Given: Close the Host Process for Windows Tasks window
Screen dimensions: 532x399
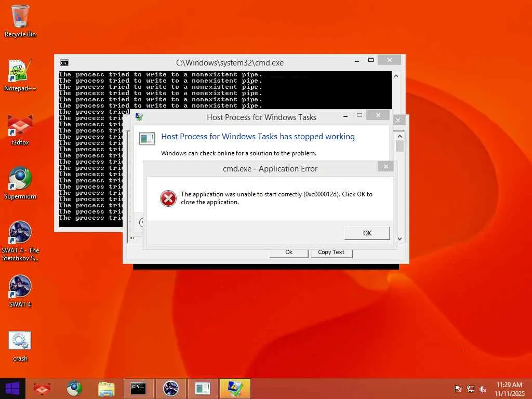Looking at the screenshot, I should tap(378, 115).
